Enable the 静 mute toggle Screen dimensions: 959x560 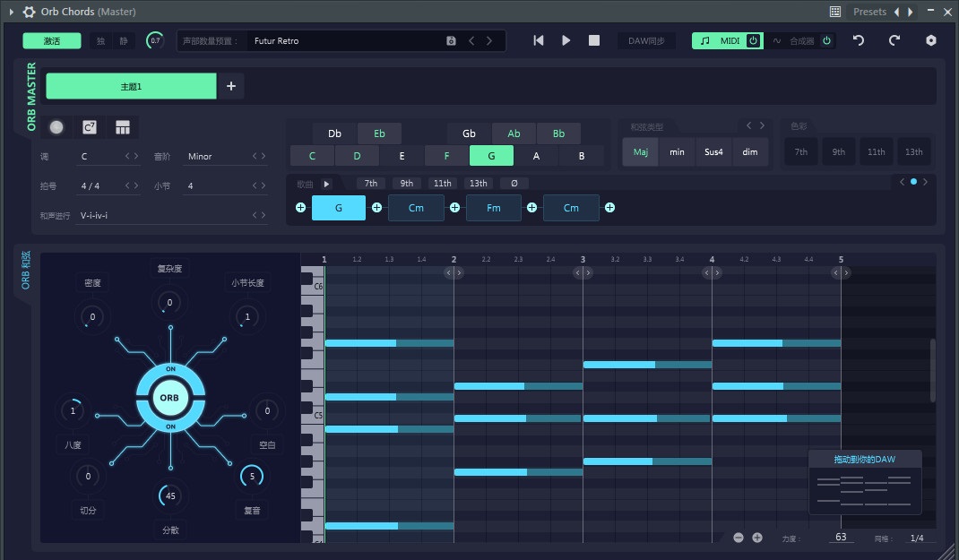123,40
